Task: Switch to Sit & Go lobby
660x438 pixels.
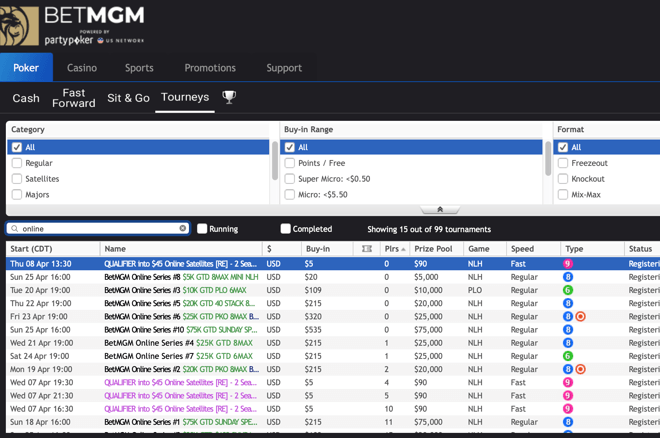Action: click(x=128, y=98)
